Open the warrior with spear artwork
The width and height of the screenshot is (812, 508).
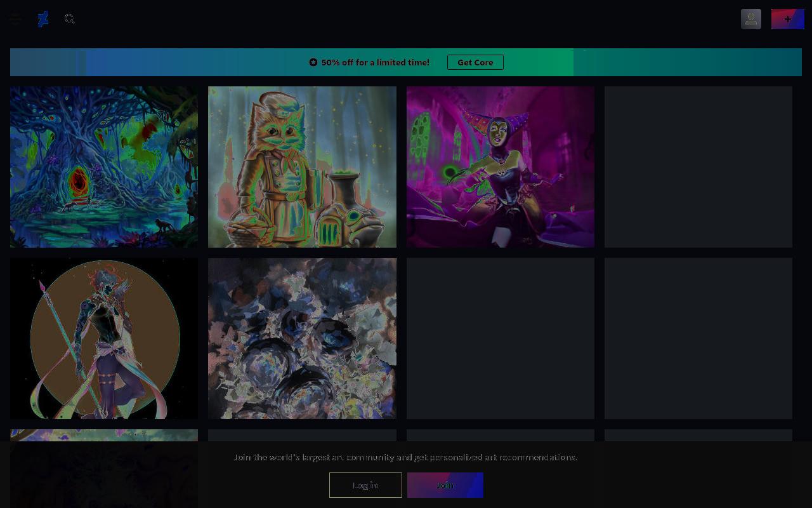pyautogui.click(x=104, y=338)
